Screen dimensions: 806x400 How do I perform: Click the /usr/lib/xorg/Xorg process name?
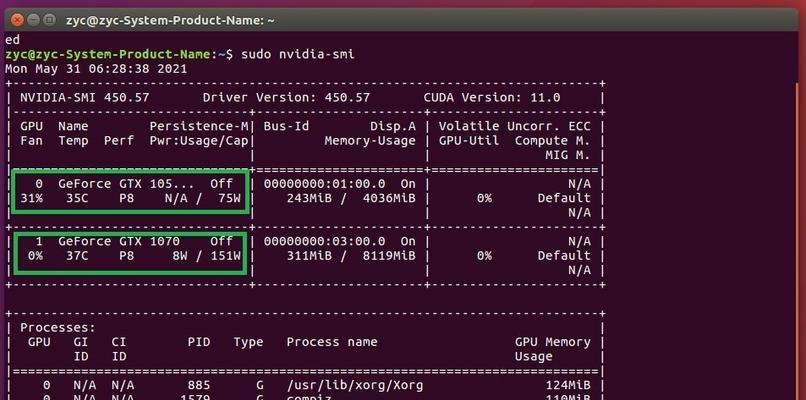point(355,385)
